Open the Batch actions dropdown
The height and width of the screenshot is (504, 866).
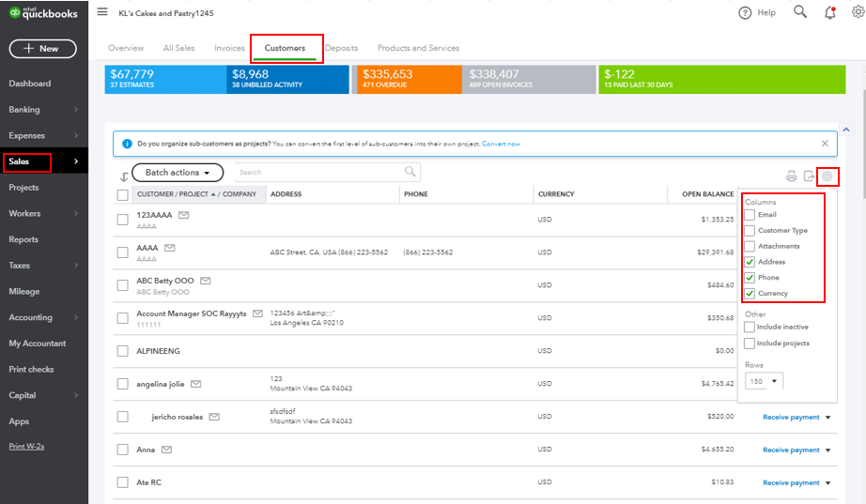pyautogui.click(x=178, y=173)
